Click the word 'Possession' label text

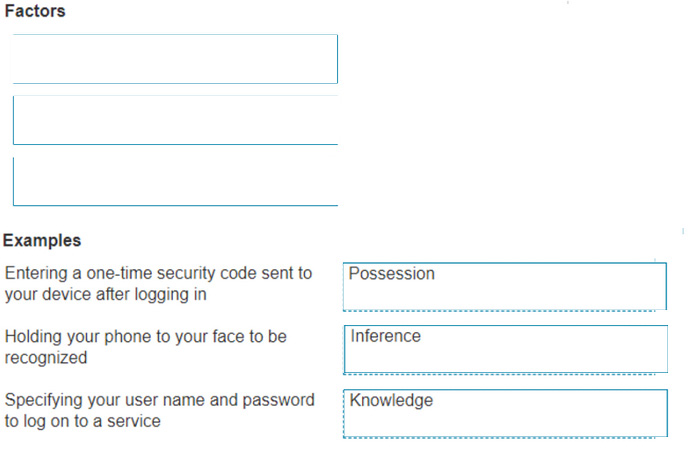pyautogui.click(x=392, y=273)
